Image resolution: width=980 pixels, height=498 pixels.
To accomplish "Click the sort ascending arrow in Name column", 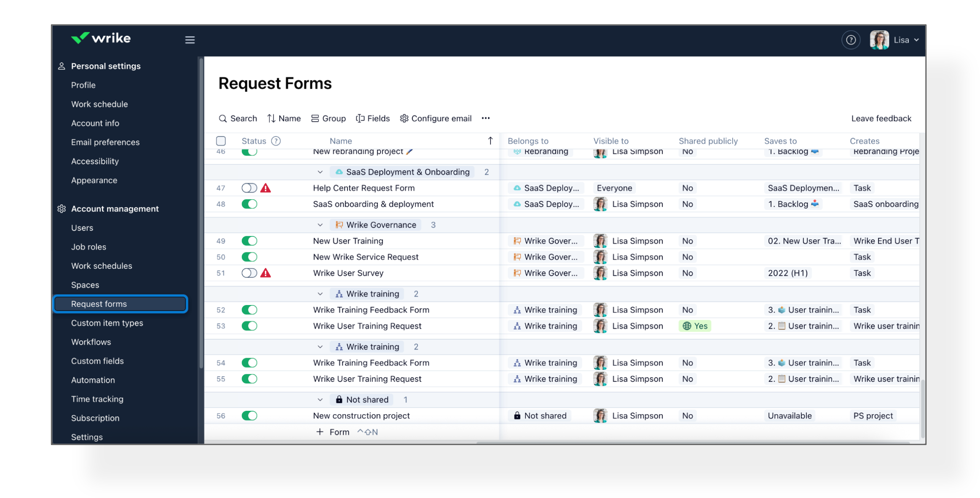I will pyautogui.click(x=490, y=141).
